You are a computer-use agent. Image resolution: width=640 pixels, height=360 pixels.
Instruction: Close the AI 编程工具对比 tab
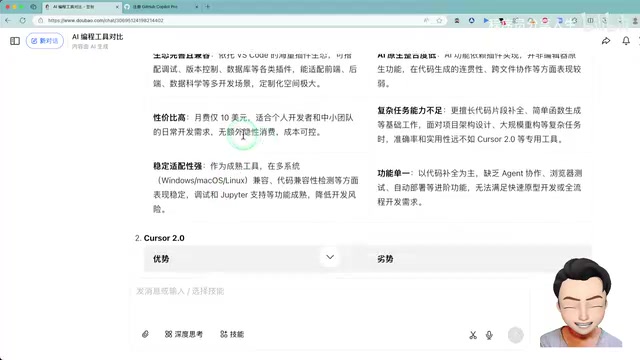(x=117, y=7)
